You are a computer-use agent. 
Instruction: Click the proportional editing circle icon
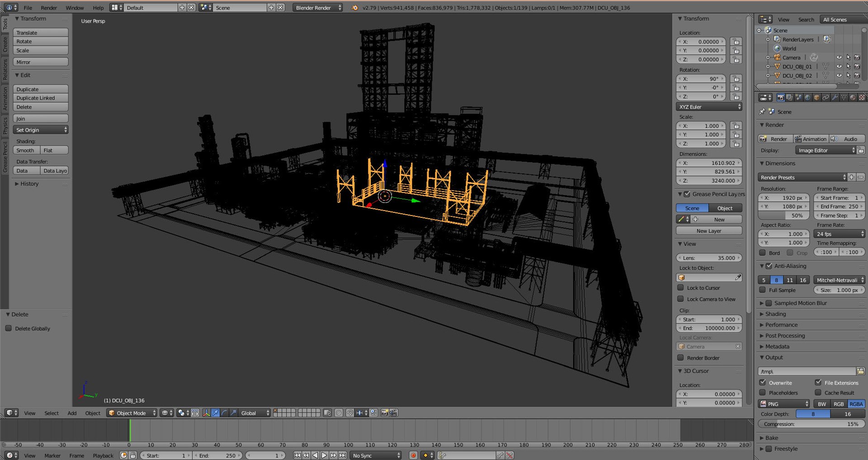(338, 413)
